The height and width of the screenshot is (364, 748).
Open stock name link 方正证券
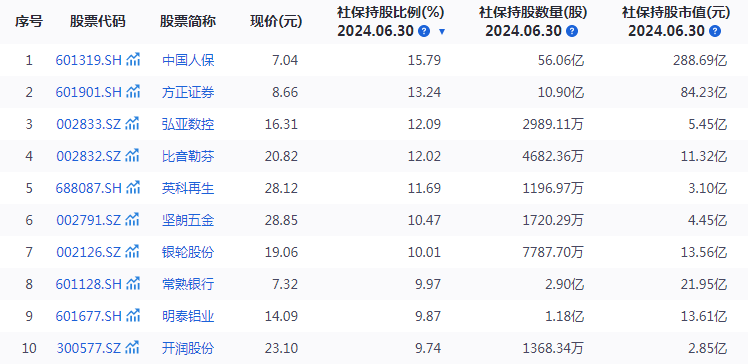coord(188,92)
